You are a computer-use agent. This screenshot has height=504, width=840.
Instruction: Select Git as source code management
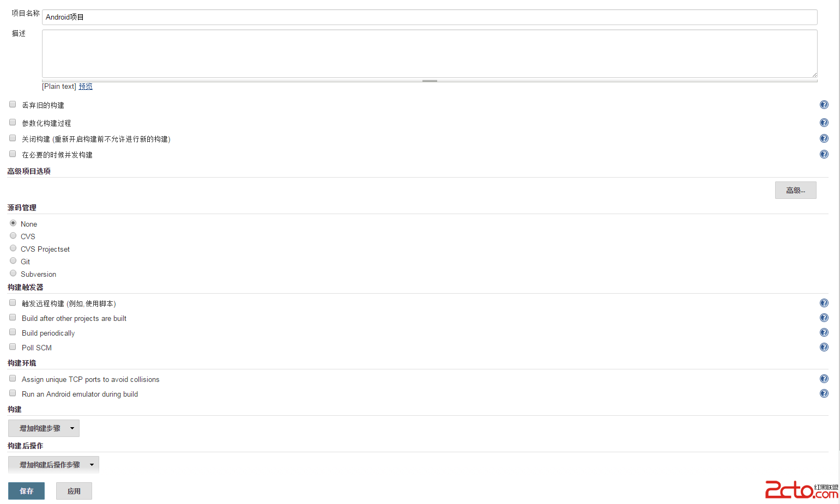click(x=13, y=260)
